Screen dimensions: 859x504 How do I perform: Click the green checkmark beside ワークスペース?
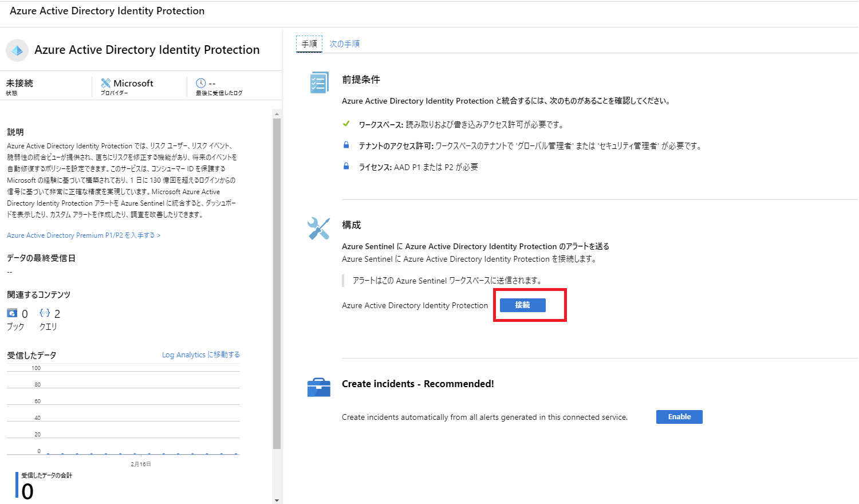click(346, 124)
